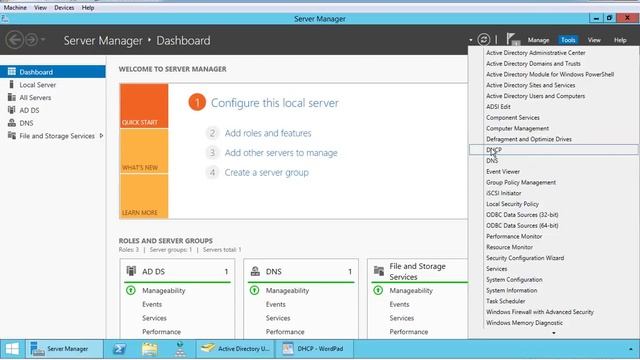Open PowerShell from the taskbar
640x360 pixels.
click(119, 349)
